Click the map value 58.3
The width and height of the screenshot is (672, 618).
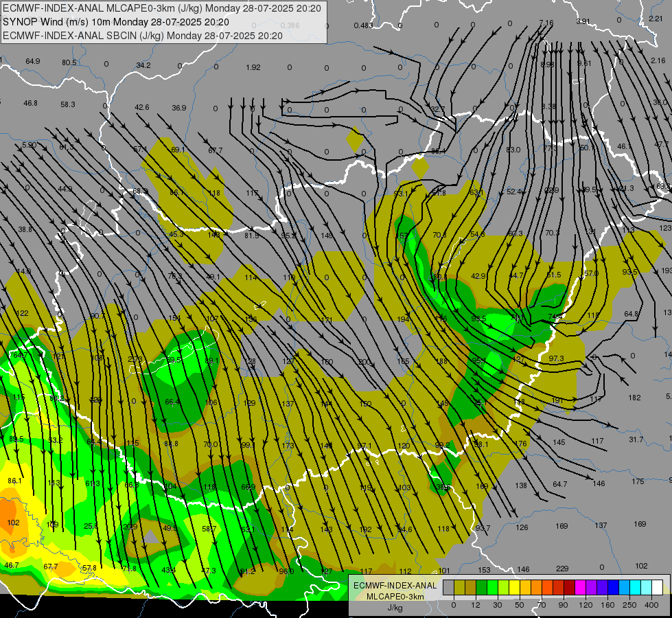(68, 104)
